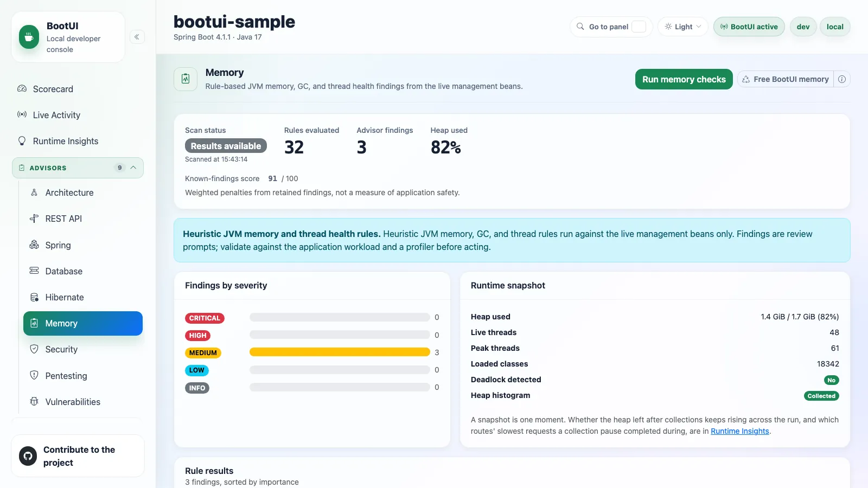
Task: Click the BootUI coffee cup logo
Action: point(29,37)
